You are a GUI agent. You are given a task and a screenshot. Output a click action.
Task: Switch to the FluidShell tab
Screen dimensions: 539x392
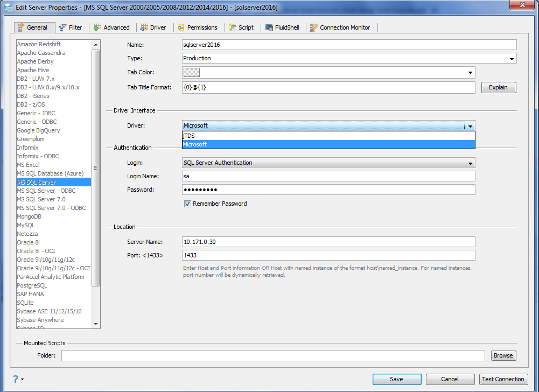[283, 27]
